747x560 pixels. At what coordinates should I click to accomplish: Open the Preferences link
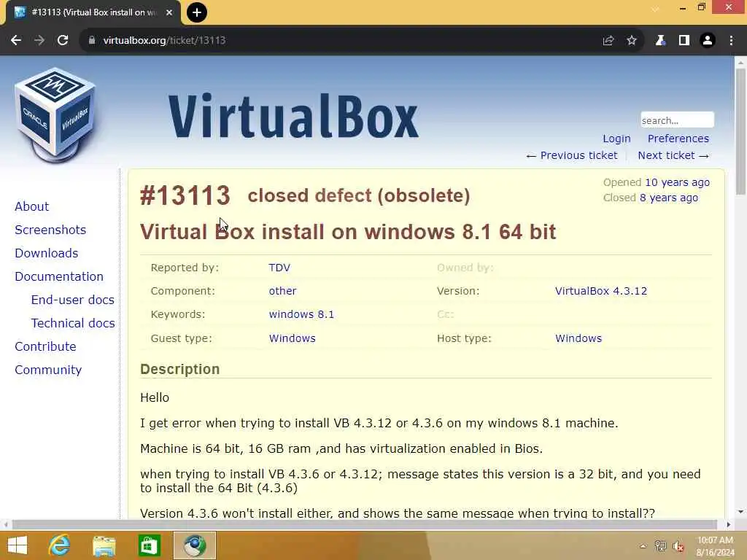(x=678, y=139)
